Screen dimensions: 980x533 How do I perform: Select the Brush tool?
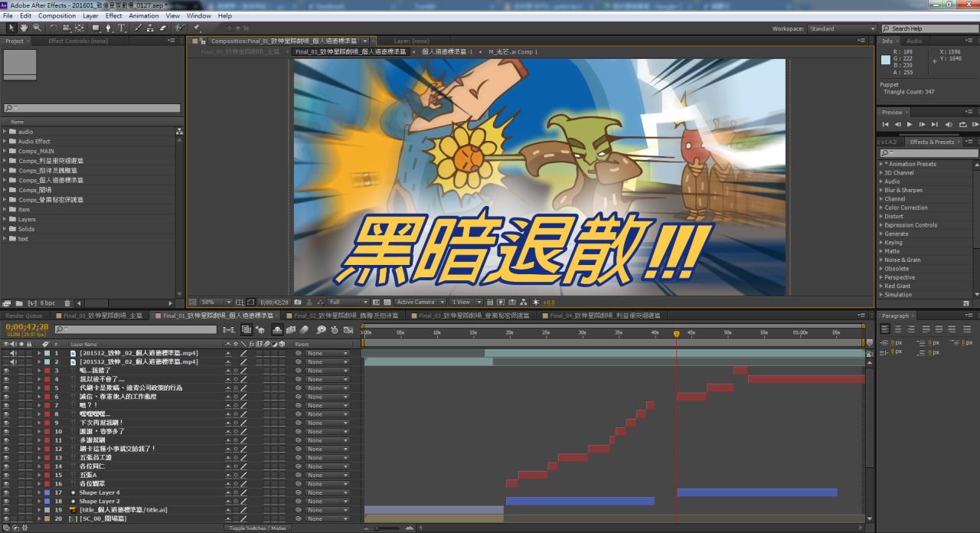click(138, 28)
